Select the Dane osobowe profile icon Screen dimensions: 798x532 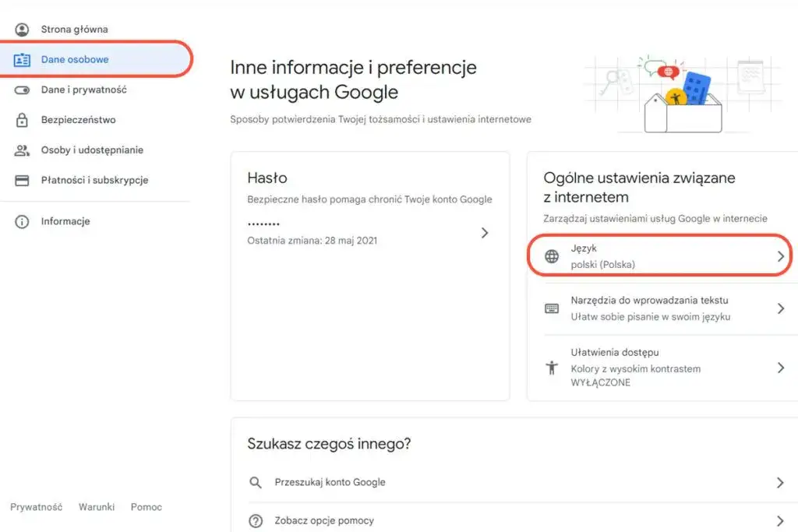(x=21, y=59)
